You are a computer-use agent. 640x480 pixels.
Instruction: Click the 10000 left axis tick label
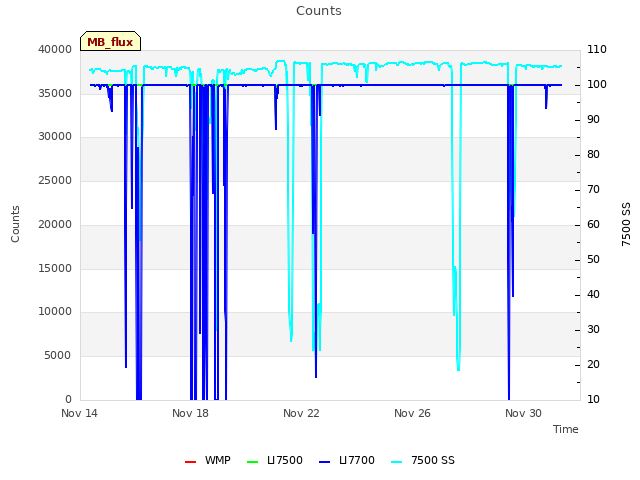[x=55, y=312]
